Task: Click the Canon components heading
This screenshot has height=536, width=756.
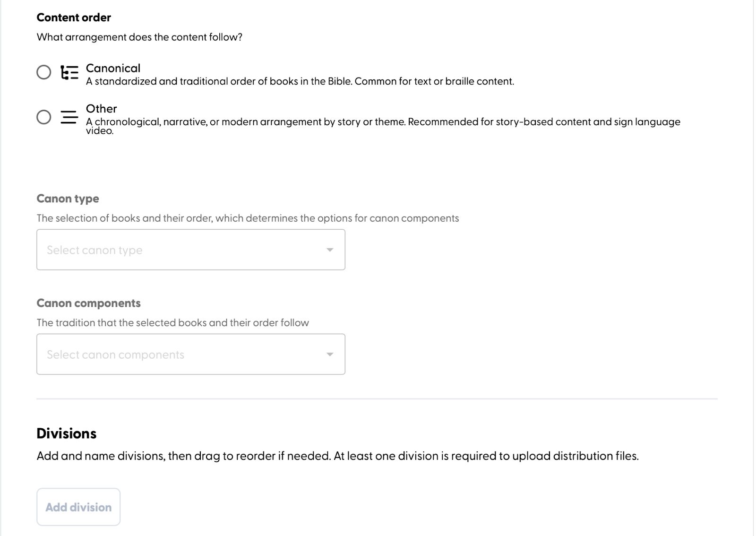Action: pyautogui.click(x=88, y=303)
